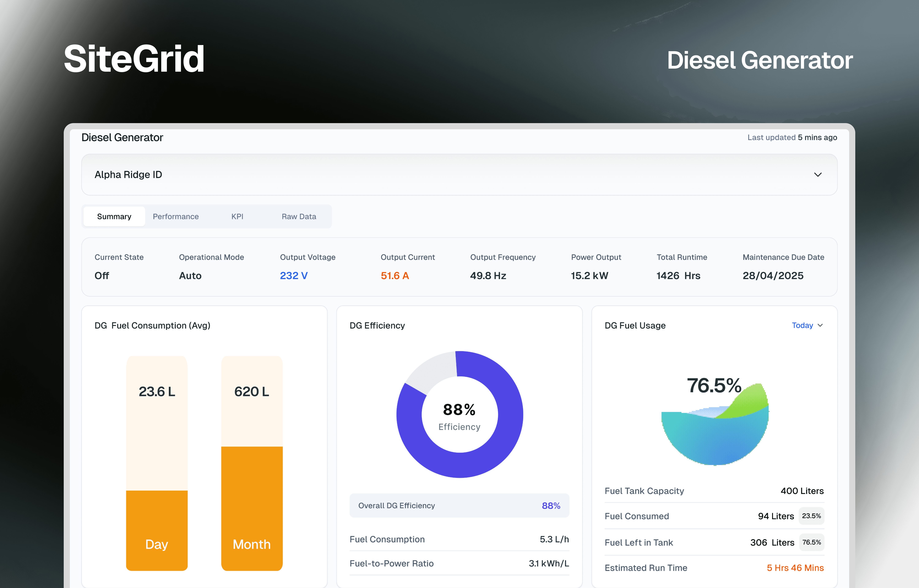Image resolution: width=919 pixels, height=588 pixels.
Task: Select the Raw Data tab
Action: 299,217
